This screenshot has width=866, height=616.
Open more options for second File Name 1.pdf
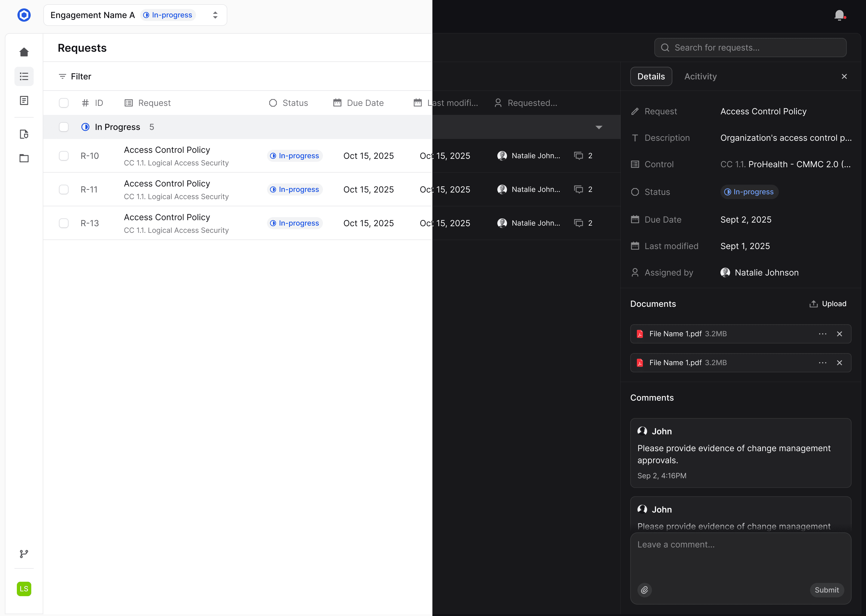point(822,363)
